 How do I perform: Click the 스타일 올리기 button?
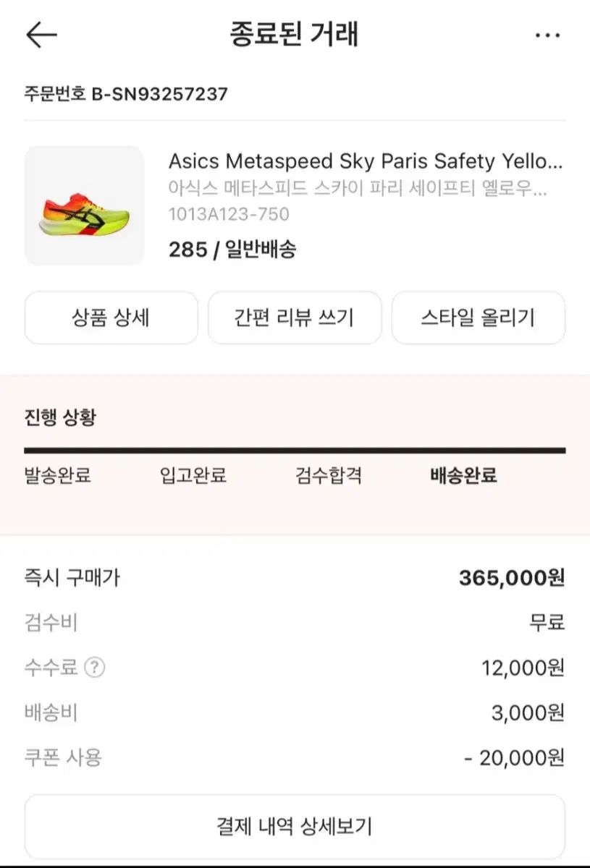(479, 318)
